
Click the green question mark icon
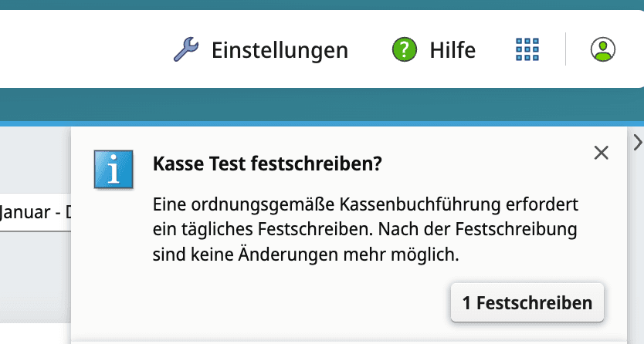tap(404, 50)
